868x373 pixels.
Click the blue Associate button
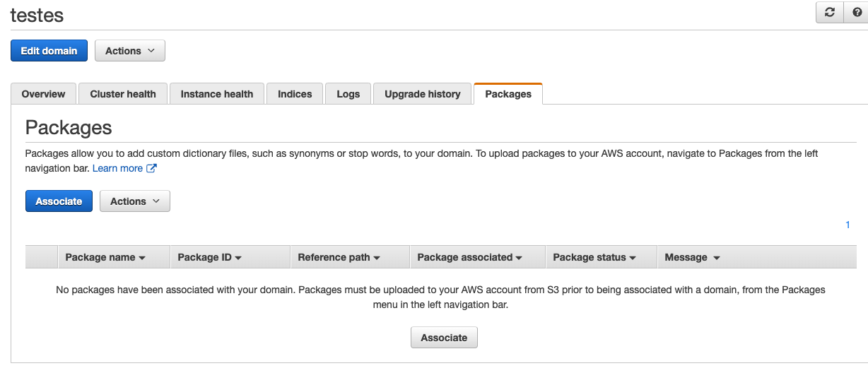coord(59,201)
